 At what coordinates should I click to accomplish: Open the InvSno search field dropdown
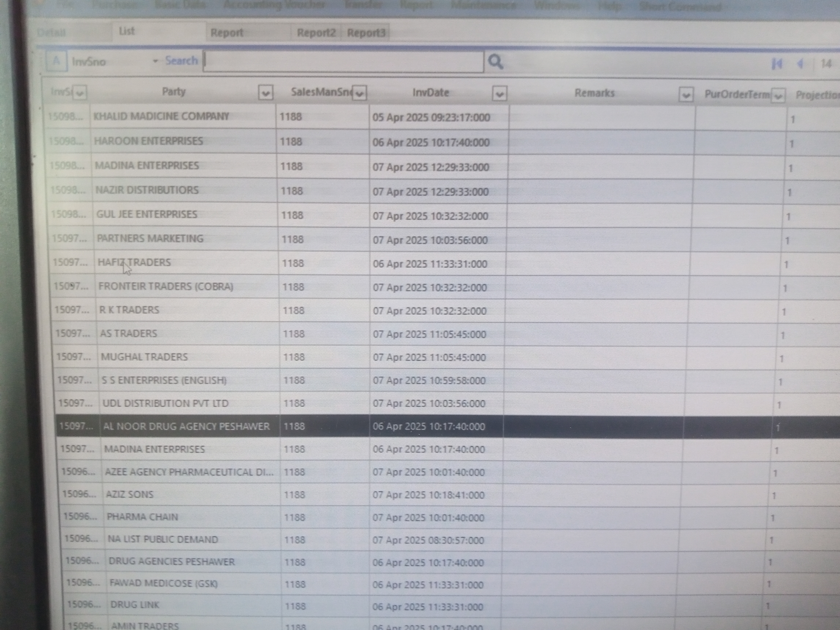pos(155,61)
